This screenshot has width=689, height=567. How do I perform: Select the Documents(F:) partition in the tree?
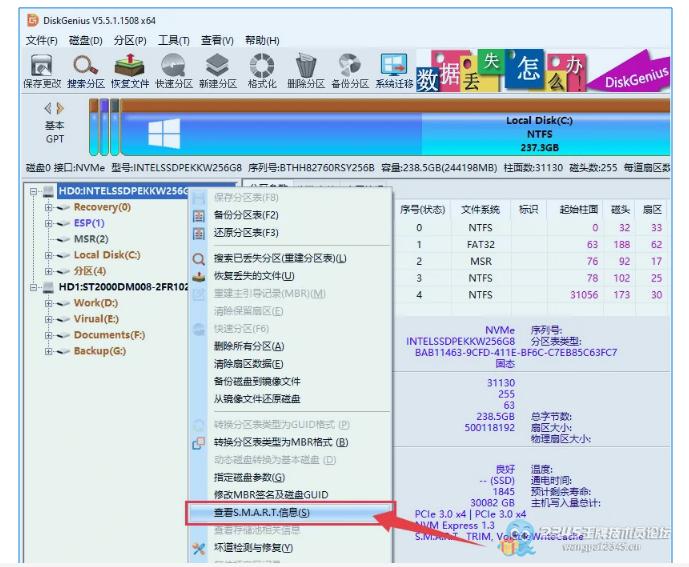pyautogui.click(x=109, y=335)
